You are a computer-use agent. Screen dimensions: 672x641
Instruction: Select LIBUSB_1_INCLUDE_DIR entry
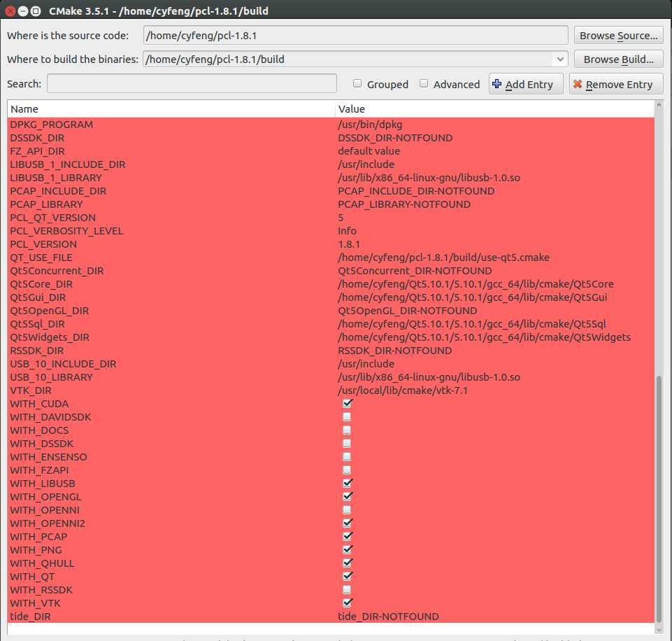(331, 164)
